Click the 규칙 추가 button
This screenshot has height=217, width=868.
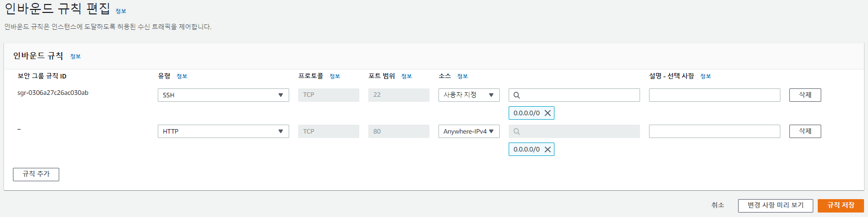pos(36,174)
